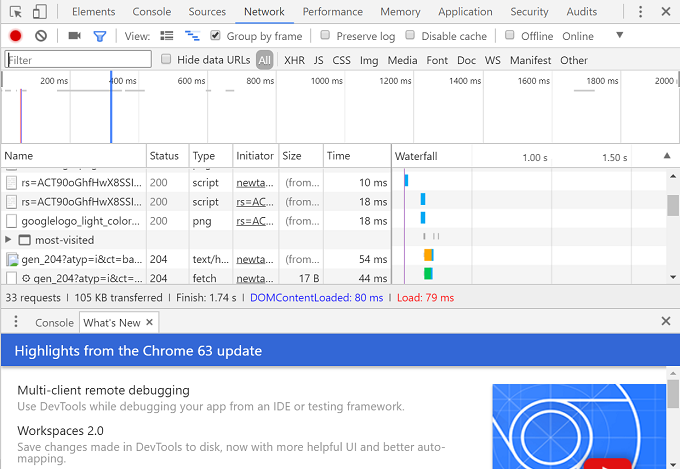Clear the network log
Viewport: 680px width, 469px height.
(41, 36)
